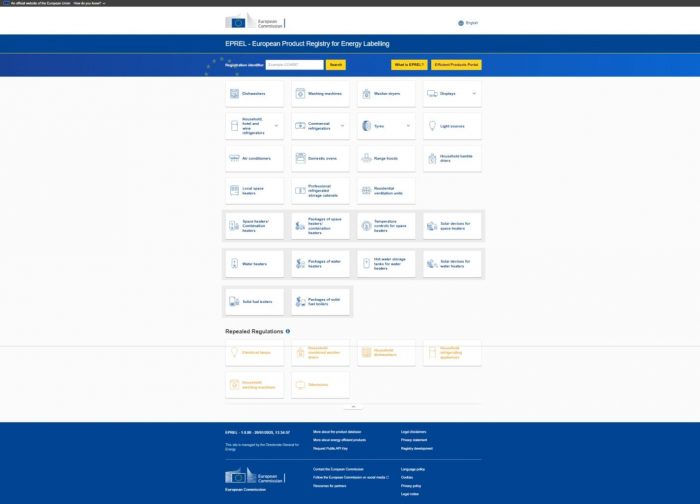The image size is (700, 504).
Task: Open repealed Household refrigerating appliances card
Action: (452, 352)
